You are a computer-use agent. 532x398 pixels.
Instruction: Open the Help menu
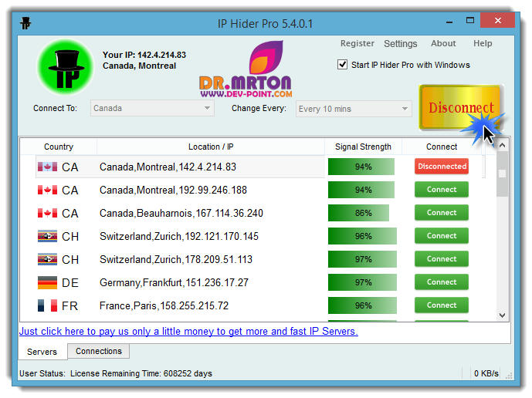coord(483,43)
